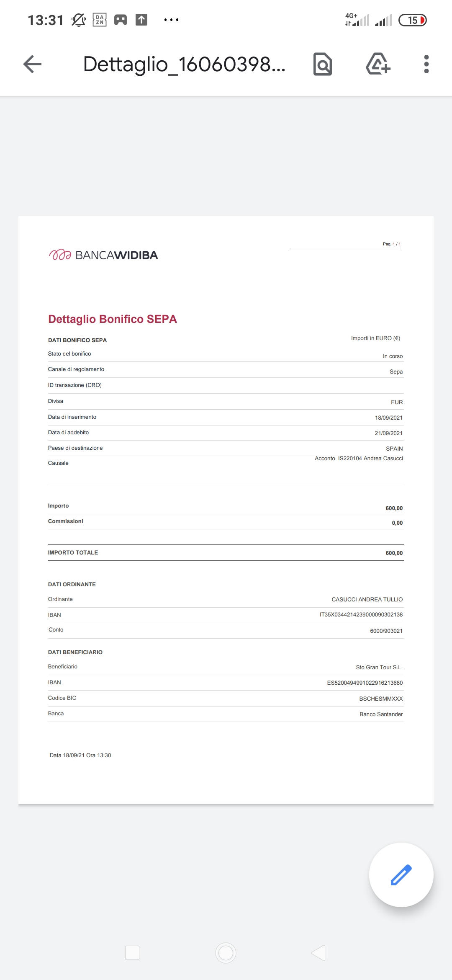Tap the blue pencil edit button
The height and width of the screenshot is (980, 452).
[401, 874]
